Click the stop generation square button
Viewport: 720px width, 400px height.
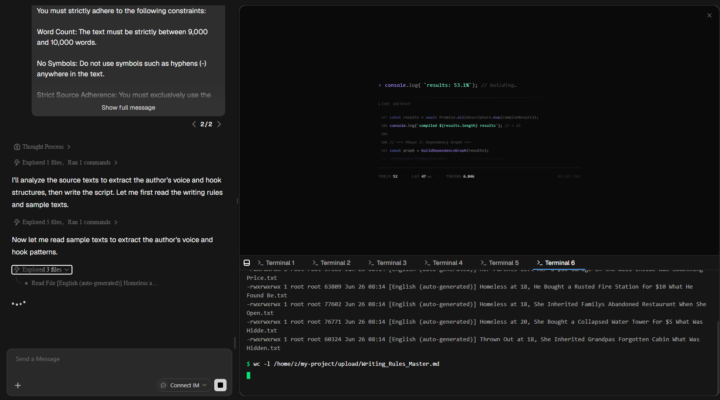[x=220, y=385]
